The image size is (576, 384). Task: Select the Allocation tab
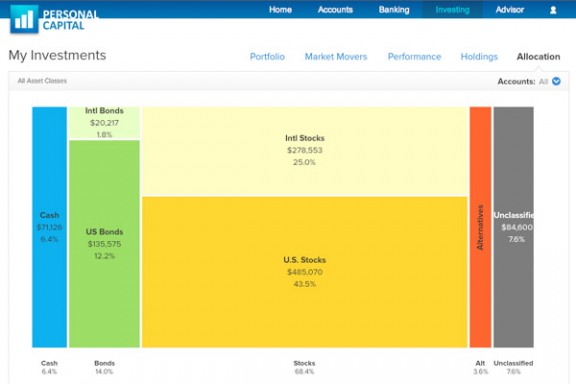click(538, 57)
